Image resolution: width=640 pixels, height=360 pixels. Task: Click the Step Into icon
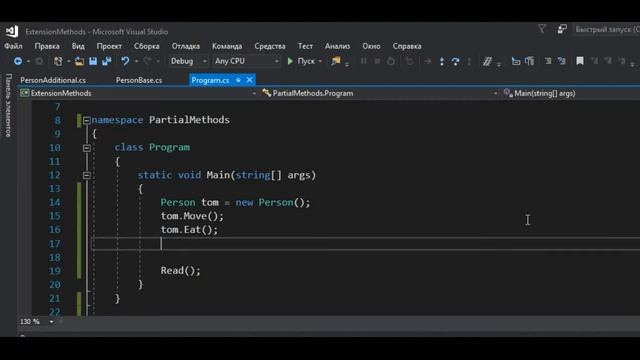pos(442,61)
